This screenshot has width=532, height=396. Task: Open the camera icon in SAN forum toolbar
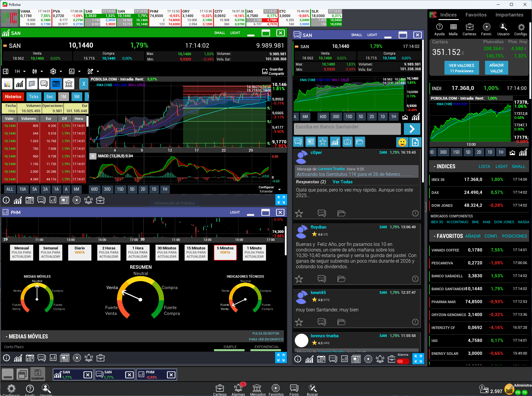(347, 142)
